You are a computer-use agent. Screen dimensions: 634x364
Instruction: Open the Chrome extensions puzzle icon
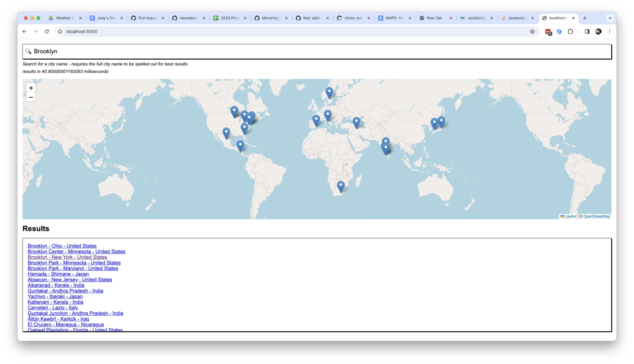pyautogui.click(x=570, y=32)
